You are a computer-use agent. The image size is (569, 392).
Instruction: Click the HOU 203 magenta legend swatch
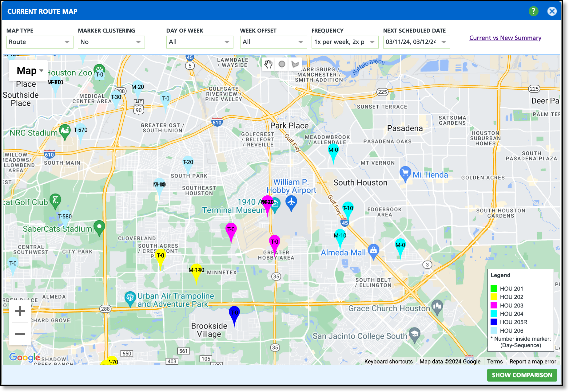pos(494,305)
